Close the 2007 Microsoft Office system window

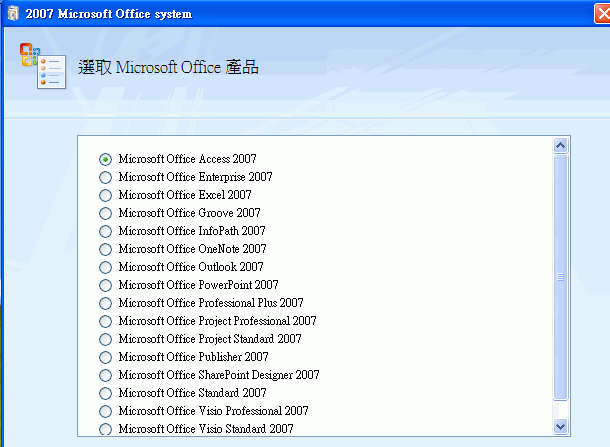click(x=603, y=14)
